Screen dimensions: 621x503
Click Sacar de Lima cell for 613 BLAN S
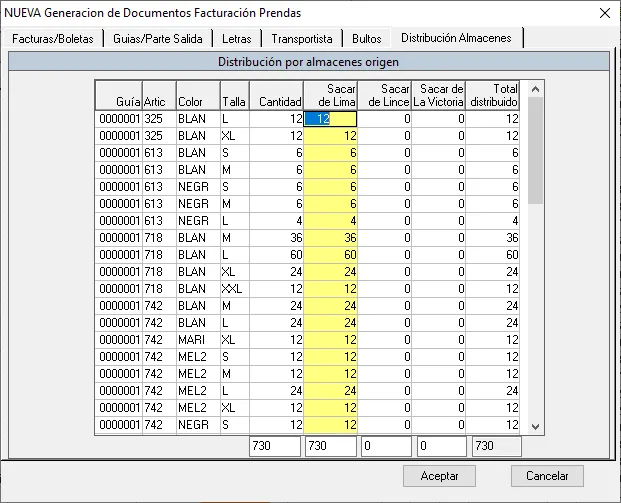click(330, 153)
